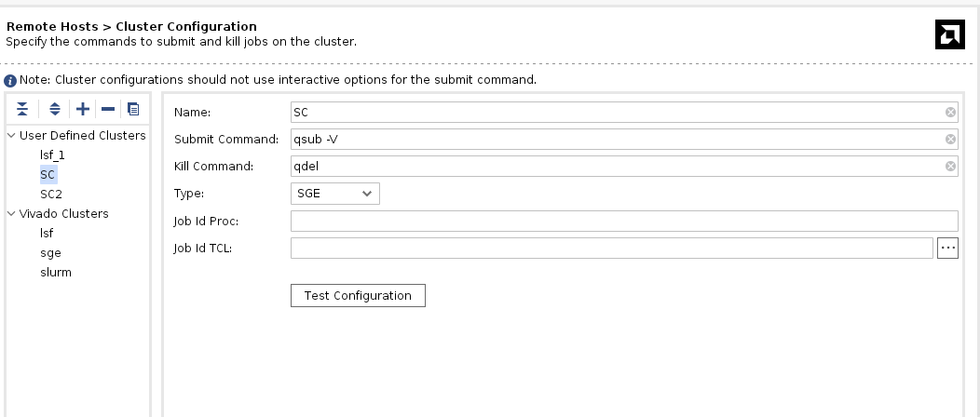Click the Expand All icon in cluster toolbar
980x417 pixels.
55,109
